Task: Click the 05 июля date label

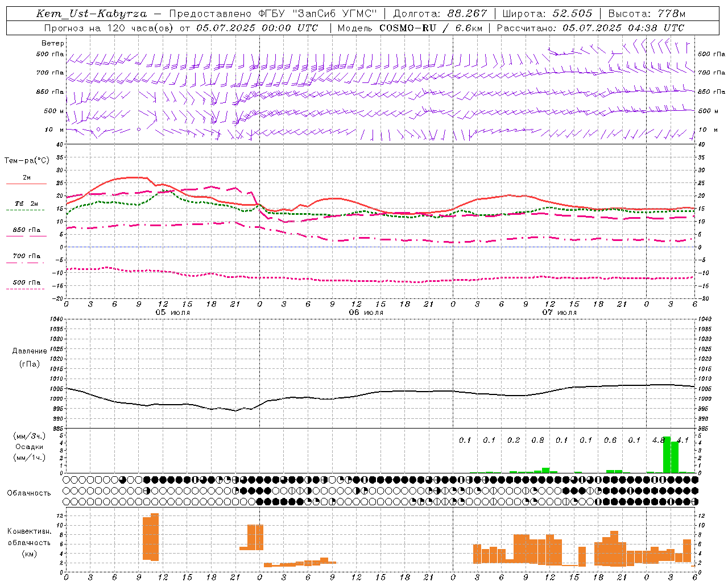Action: click(x=173, y=313)
